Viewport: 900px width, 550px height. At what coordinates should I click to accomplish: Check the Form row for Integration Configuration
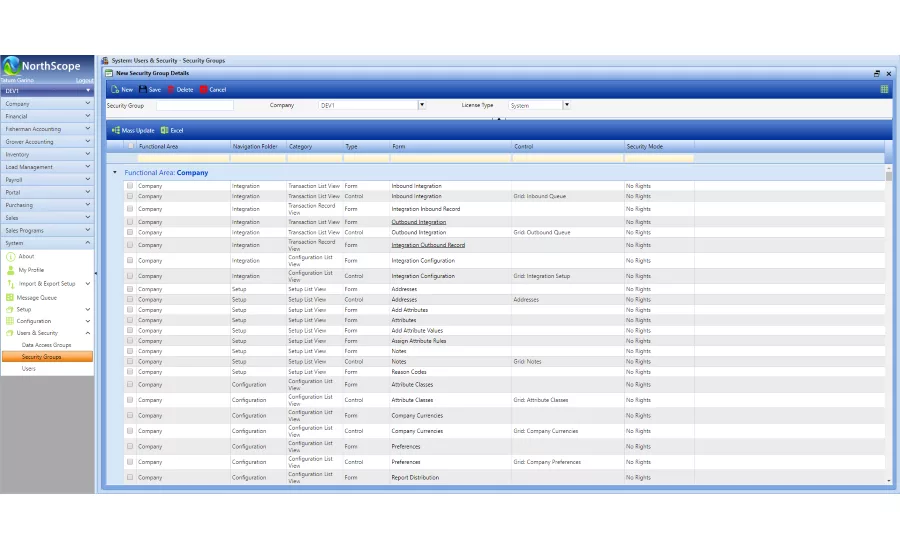coord(130,261)
